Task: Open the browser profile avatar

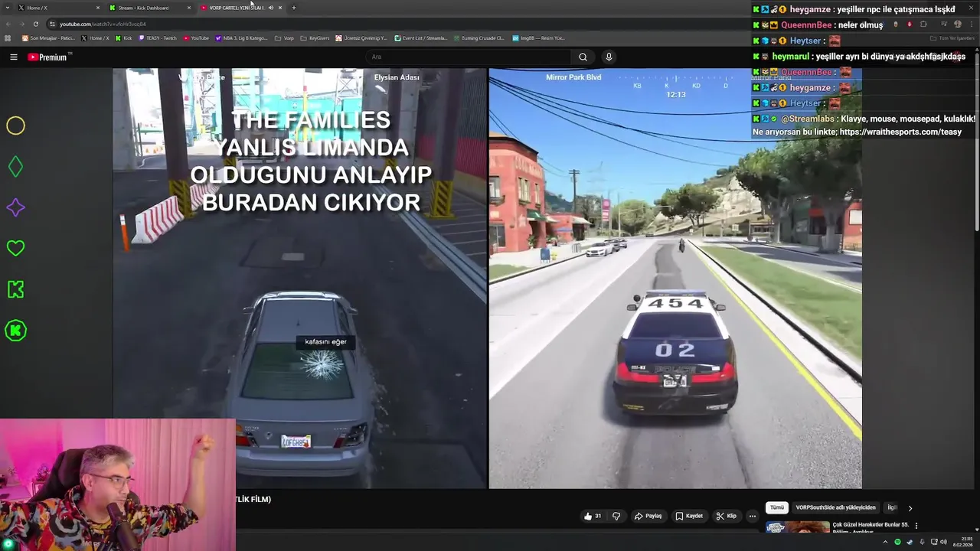Action: 957,24
